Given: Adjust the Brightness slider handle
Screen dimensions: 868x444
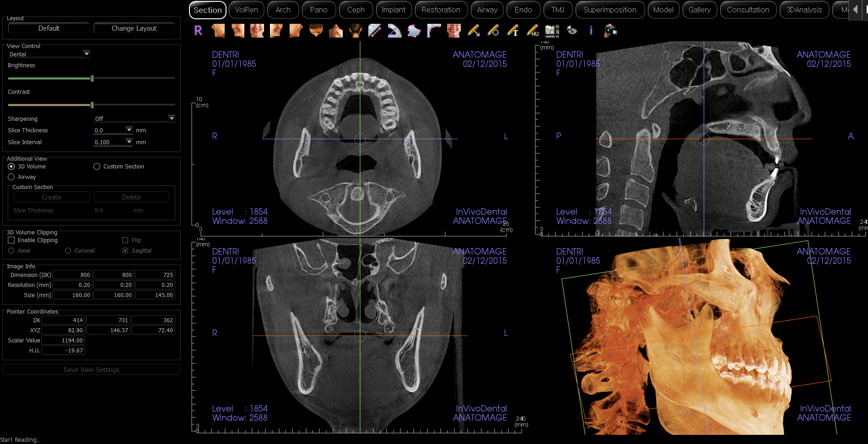Looking at the screenshot, I should point(92,78).
